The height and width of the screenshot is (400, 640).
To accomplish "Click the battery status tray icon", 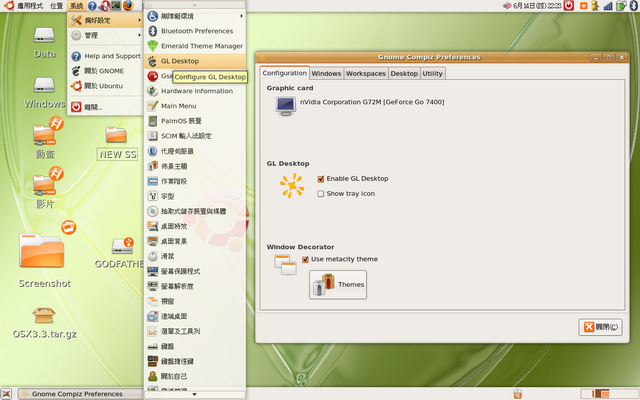I will click(x=621, y=6).
